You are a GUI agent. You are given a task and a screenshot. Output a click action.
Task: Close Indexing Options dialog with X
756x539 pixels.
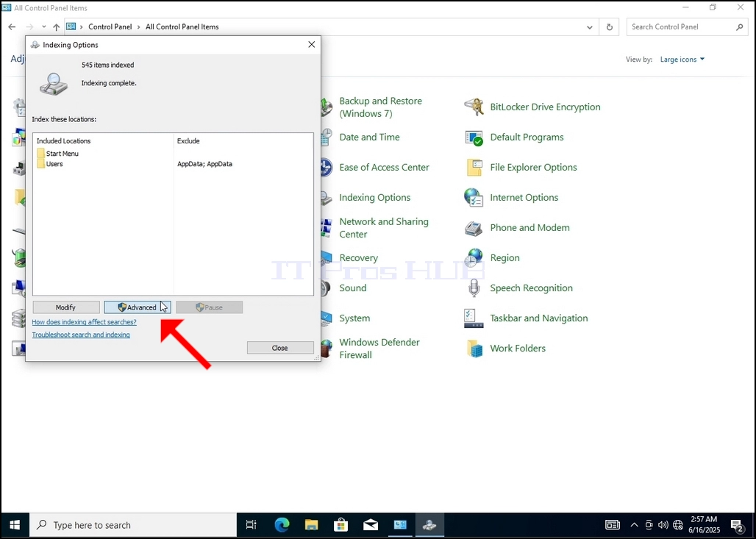pyautogui.click(x=312, y=44)
